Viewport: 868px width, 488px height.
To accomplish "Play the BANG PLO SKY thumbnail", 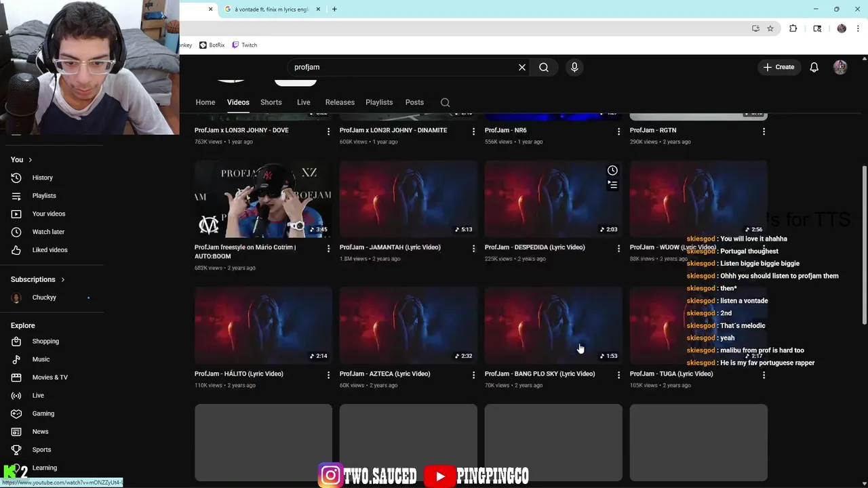I will click(553, 325).
